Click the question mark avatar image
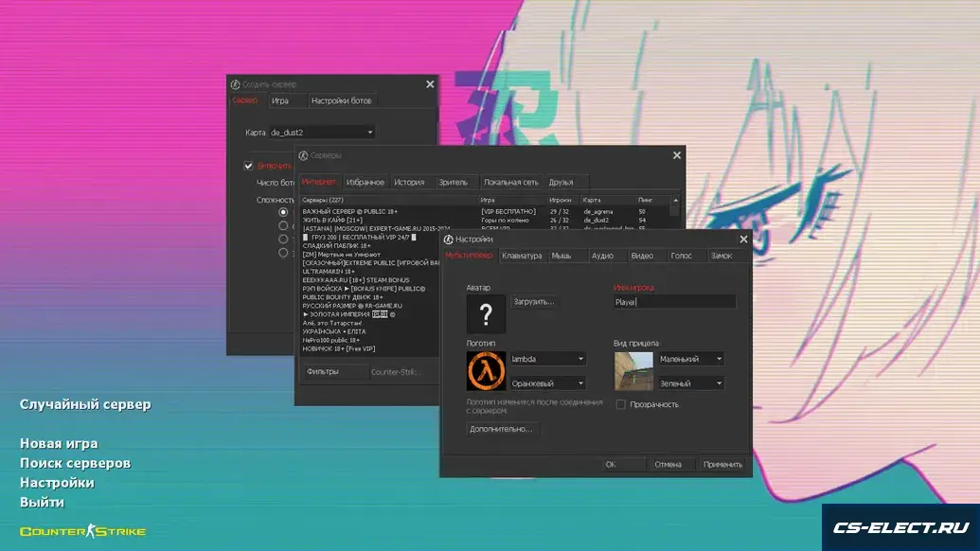This screenshot has width=980, height=551. point(486,314)
